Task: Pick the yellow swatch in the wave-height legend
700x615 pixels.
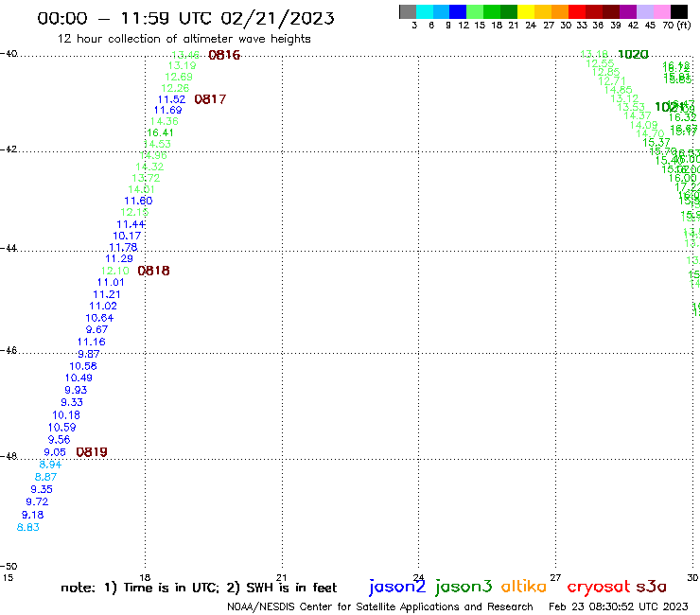Action: [x=526, y=11]
